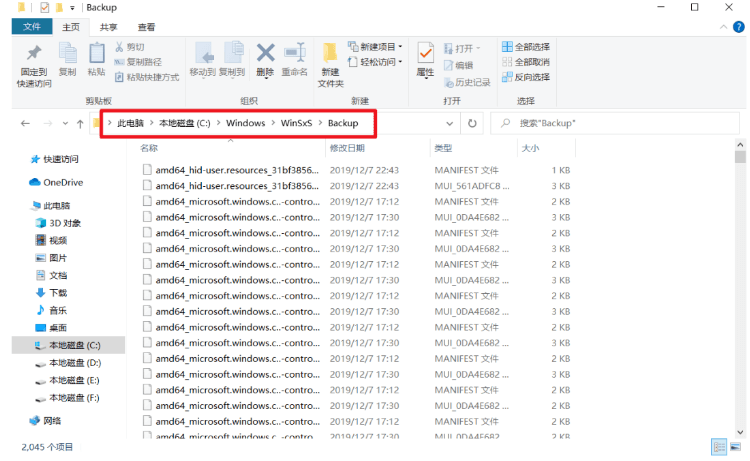This screenshot has height=461, width=750.
Task: Click chevron after Windows in breadcrumb
Action: tap(273, 123)
